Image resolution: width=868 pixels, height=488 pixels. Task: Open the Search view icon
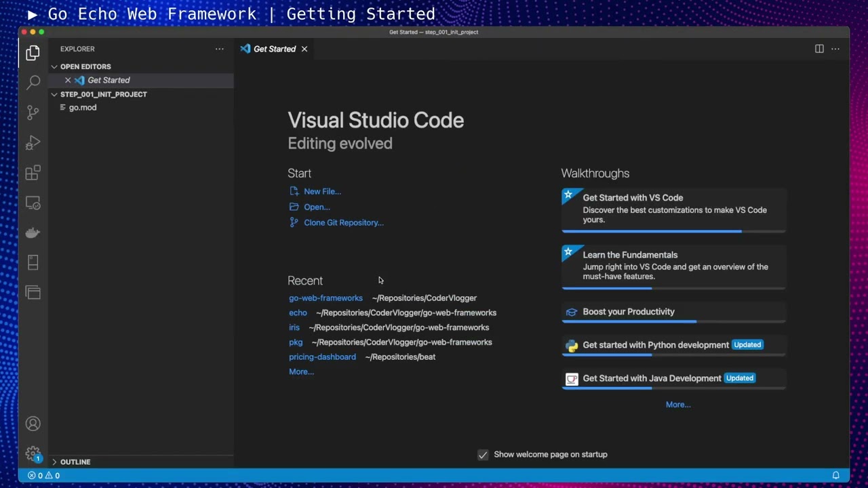point(33,83)
